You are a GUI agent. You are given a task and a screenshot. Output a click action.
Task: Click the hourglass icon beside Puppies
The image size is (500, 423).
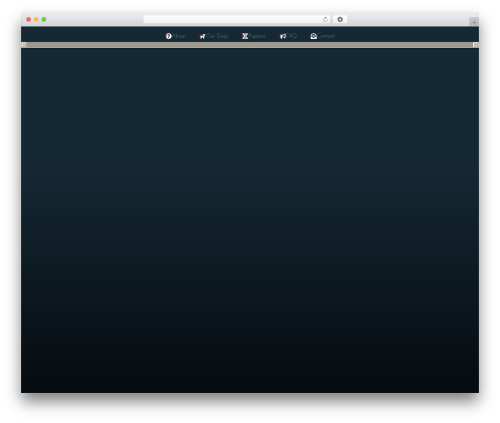(245, 36)
